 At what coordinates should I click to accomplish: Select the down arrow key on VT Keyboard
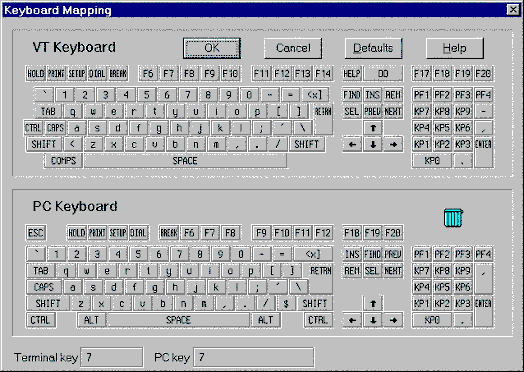[x=373, y=144]
